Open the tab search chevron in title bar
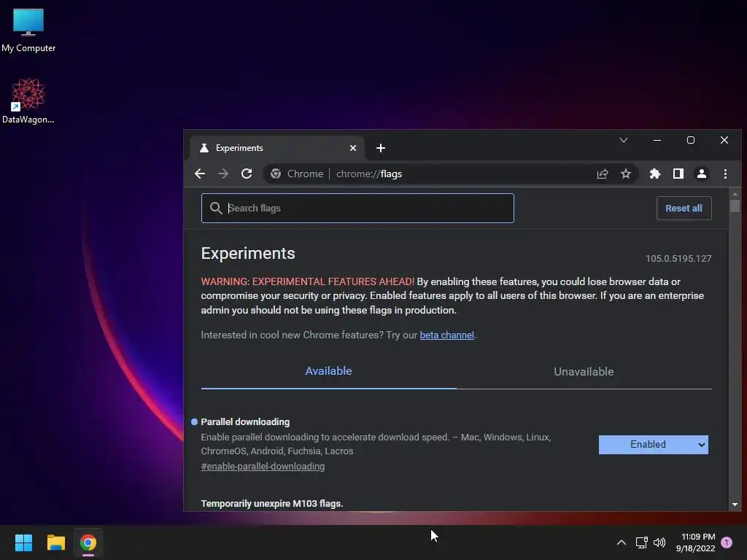Viewport: 747px width, 560px height. pos(623,140)
